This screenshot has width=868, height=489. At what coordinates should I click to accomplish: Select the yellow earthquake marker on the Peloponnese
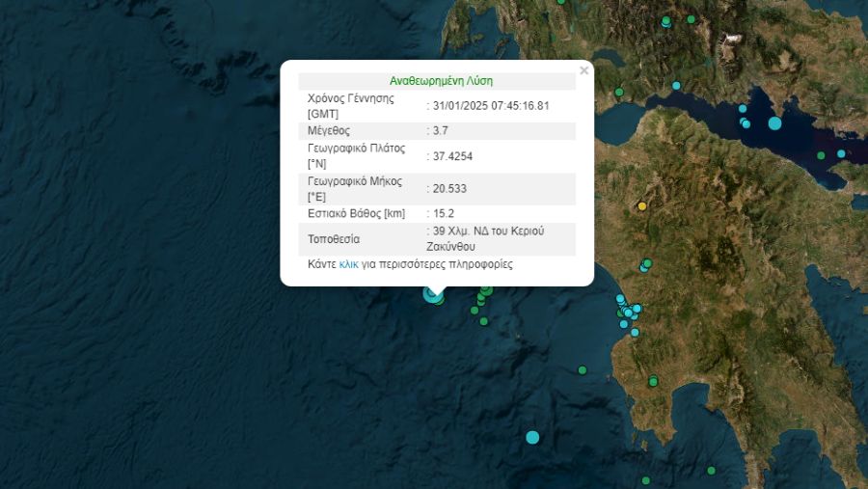[642, 206]
